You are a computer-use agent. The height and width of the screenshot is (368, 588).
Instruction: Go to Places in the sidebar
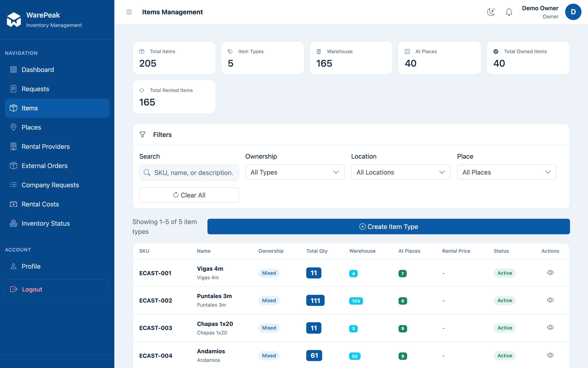pyautogui.click(x=57, y=127)
